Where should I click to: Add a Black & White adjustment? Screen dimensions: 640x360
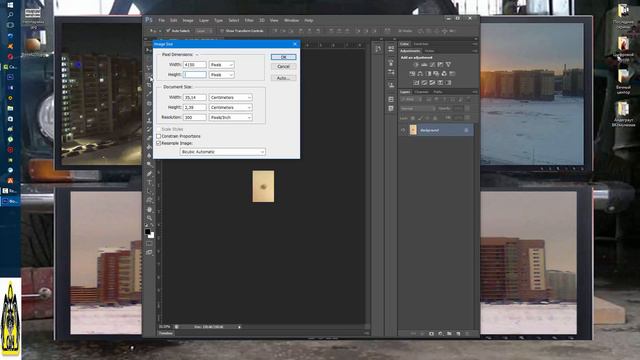tap(429, 74)
